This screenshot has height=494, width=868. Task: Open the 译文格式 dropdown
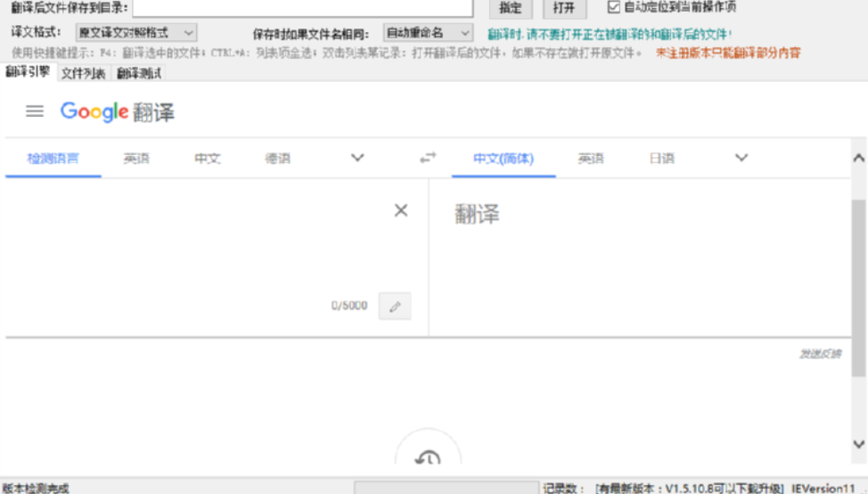click(136, 33)
